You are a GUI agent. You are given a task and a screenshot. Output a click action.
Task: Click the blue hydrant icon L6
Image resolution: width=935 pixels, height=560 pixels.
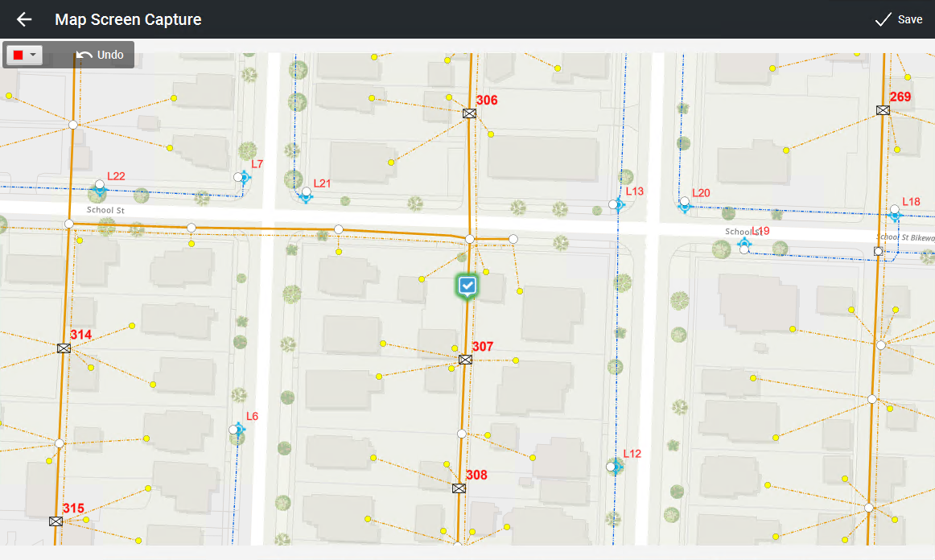pos(238,430)
